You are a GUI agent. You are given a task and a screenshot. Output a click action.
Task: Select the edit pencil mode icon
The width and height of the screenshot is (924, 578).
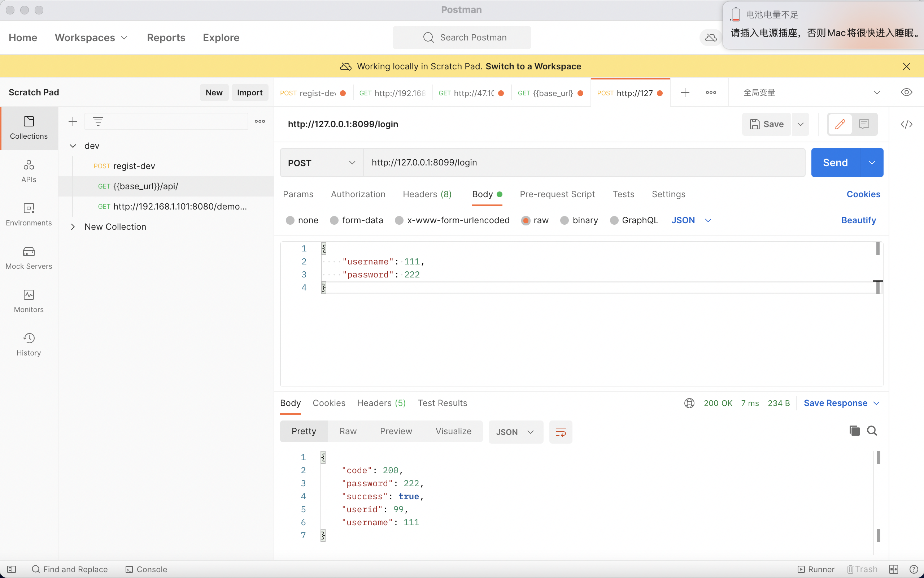[840, 124]
